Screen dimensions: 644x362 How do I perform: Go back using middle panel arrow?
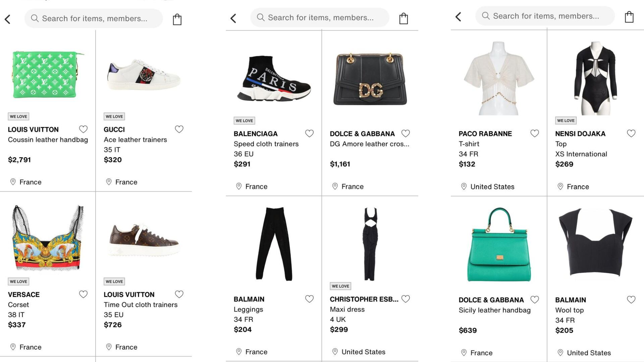click(x=233, y=18)
